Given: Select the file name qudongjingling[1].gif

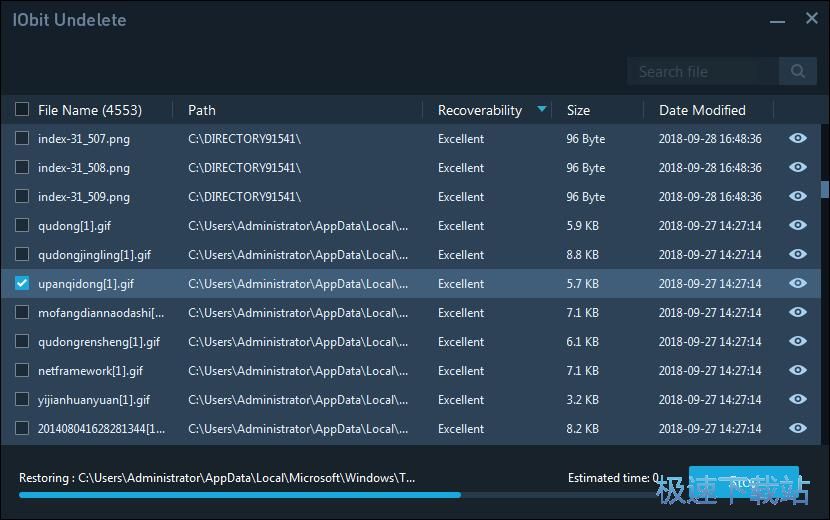Looking at the screenshot, I should coord(94,255).
